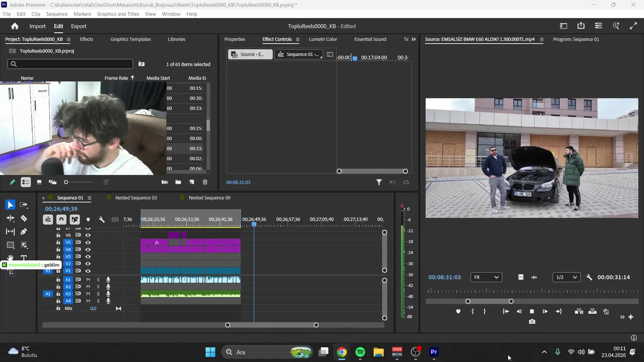Open Source monitor settings wrench
The width and height of the screenshot is (644, 362).
coord(589,278)
